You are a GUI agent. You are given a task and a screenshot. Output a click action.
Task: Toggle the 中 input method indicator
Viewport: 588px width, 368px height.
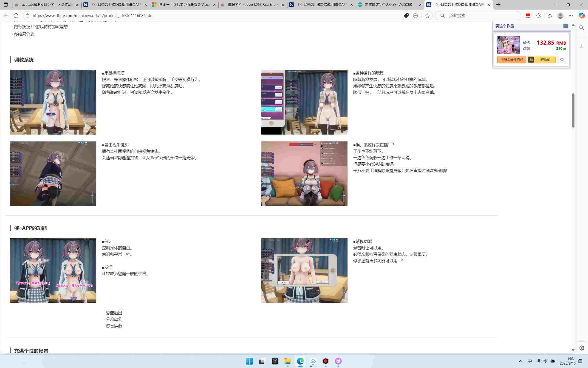[x=530, y=361]
